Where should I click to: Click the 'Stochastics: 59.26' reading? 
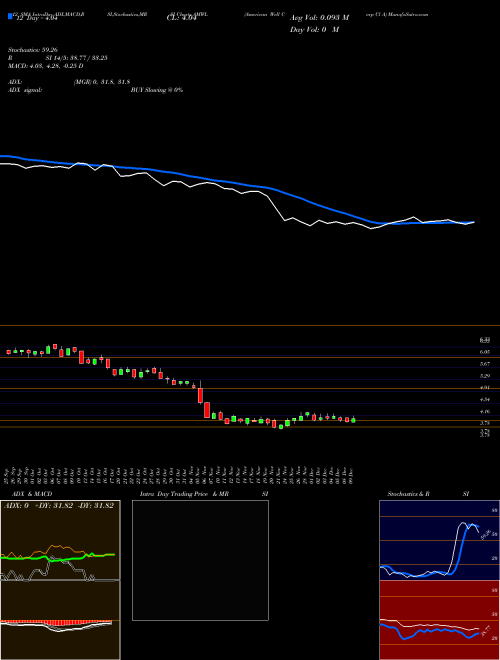[32, 50]
